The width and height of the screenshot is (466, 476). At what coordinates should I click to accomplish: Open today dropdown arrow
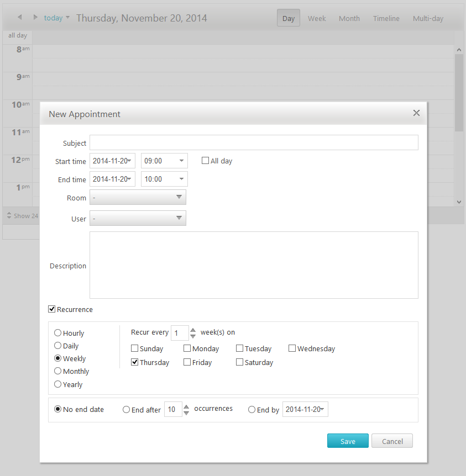click(x=68, y=17)
